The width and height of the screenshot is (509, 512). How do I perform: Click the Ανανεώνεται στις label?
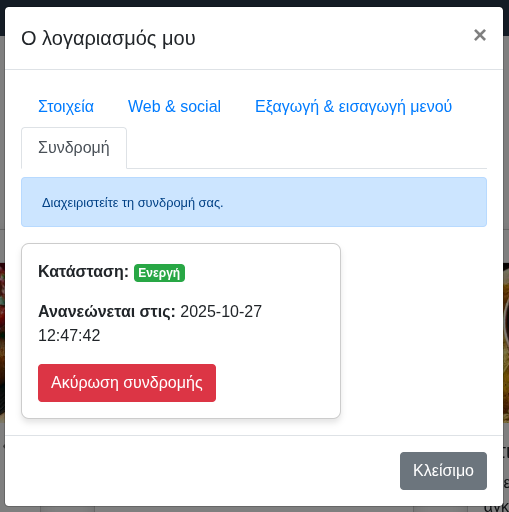click(x=107, y=312)
